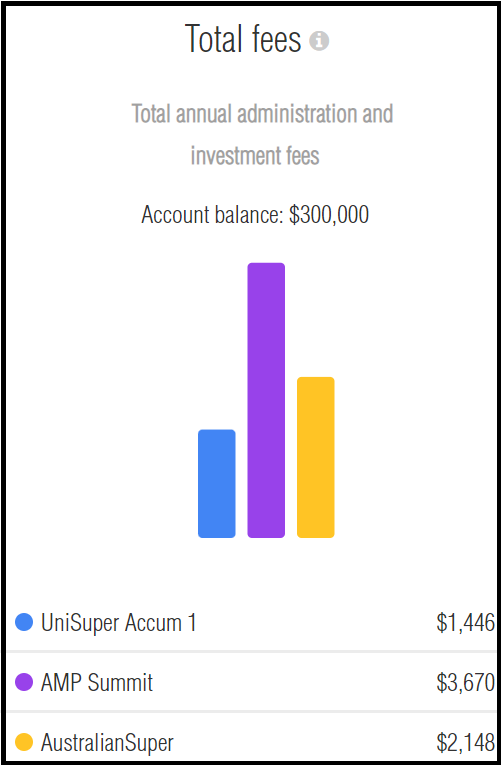Image resolution: width=501 pixels, height=765 pixels.
Task: Click the Total fees heading
Action: (243, 39)
